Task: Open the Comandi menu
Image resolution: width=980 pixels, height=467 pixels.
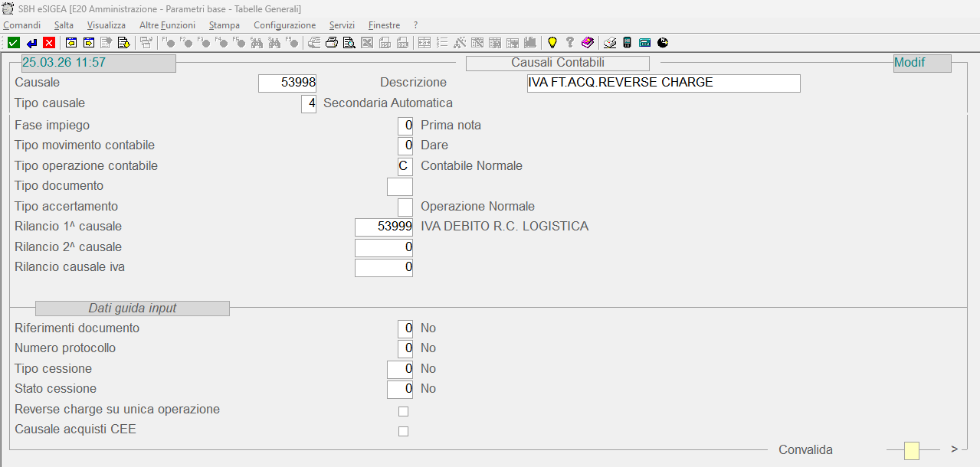Action: [22, 25]
